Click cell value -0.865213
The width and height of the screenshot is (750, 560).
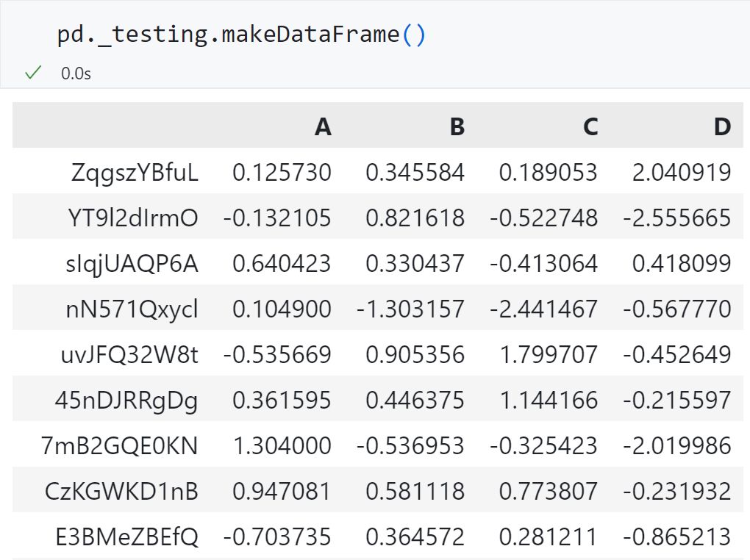676,536
